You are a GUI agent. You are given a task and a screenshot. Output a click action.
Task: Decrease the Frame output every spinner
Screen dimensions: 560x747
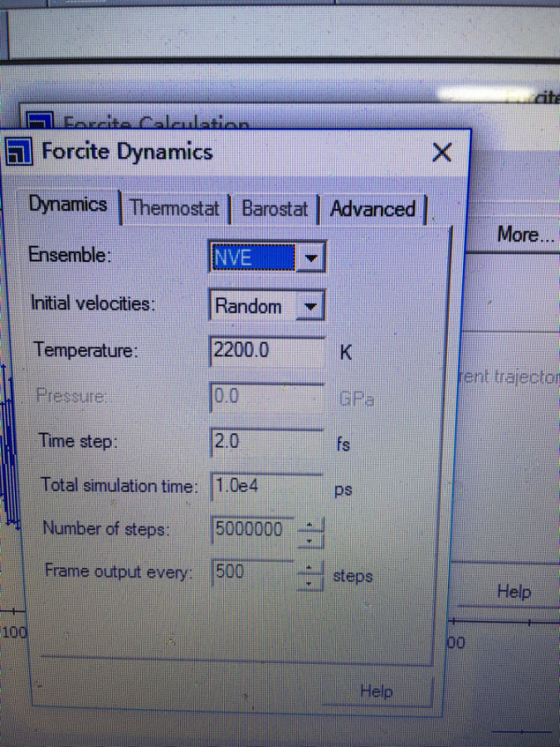310,583
